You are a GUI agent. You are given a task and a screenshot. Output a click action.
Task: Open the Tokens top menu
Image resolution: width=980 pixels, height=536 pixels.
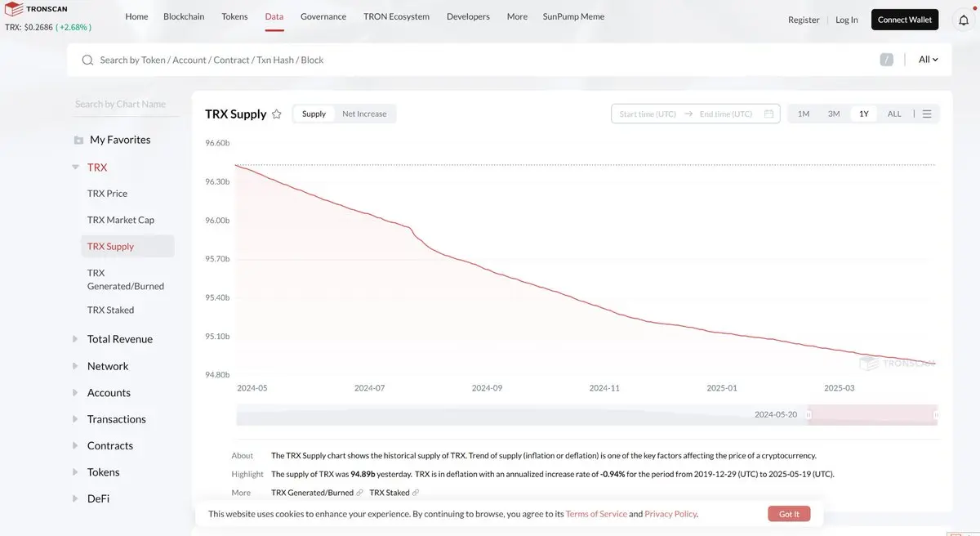[234, 16]
